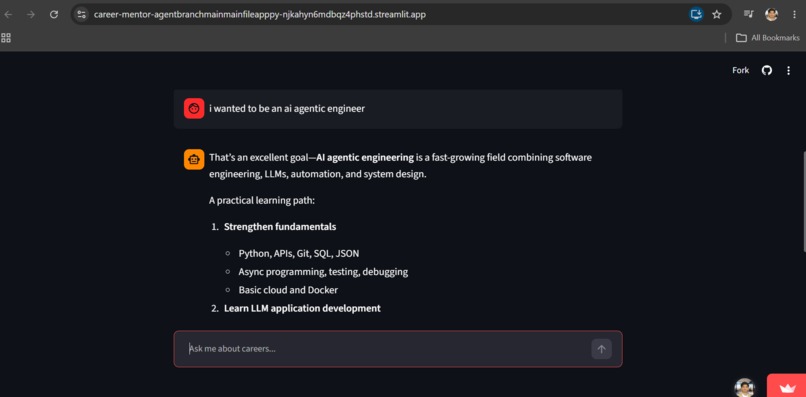The image size is (806, 397).
Task: Click 'A practical learning path:' text
Action: pos(262,200)
